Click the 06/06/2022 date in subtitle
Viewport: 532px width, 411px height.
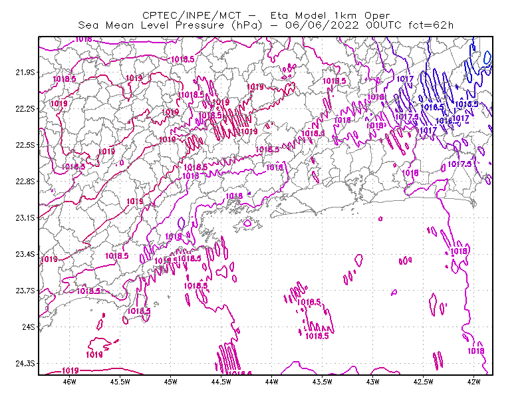(x=322, y=25)
